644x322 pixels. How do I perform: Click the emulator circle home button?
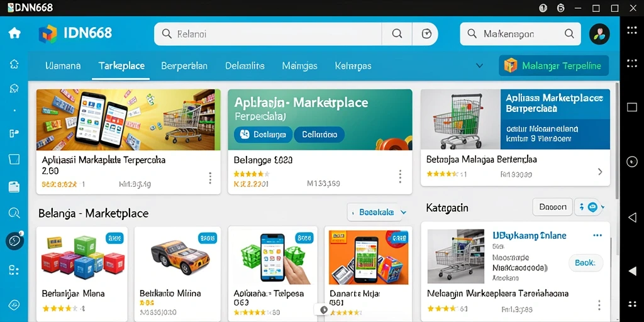(631, 162)
